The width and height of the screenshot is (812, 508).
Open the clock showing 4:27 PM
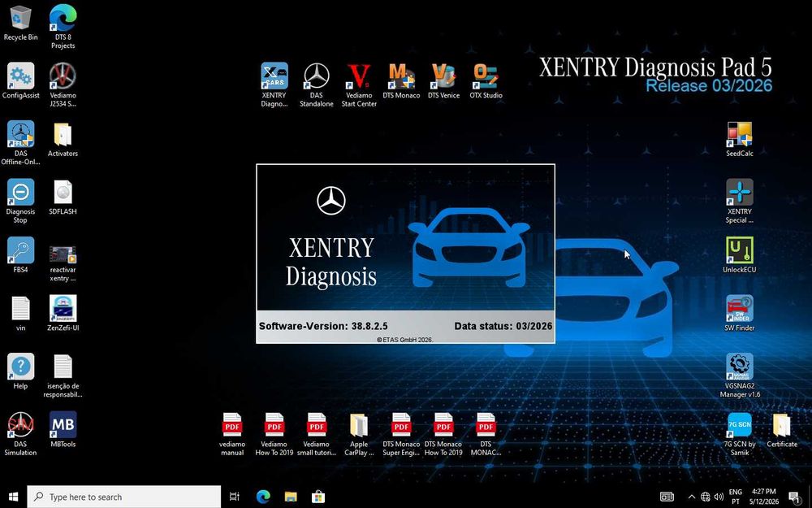[764, 497]
